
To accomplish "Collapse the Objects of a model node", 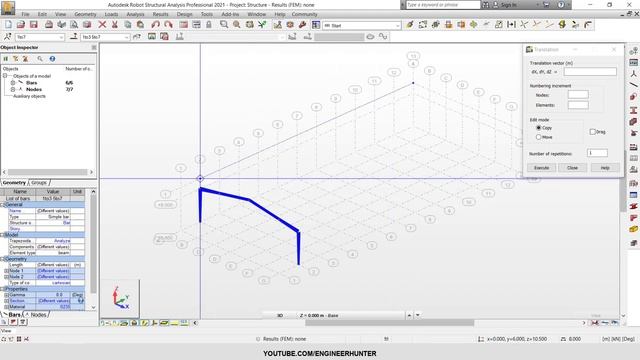I will click(x=5, y=76).
